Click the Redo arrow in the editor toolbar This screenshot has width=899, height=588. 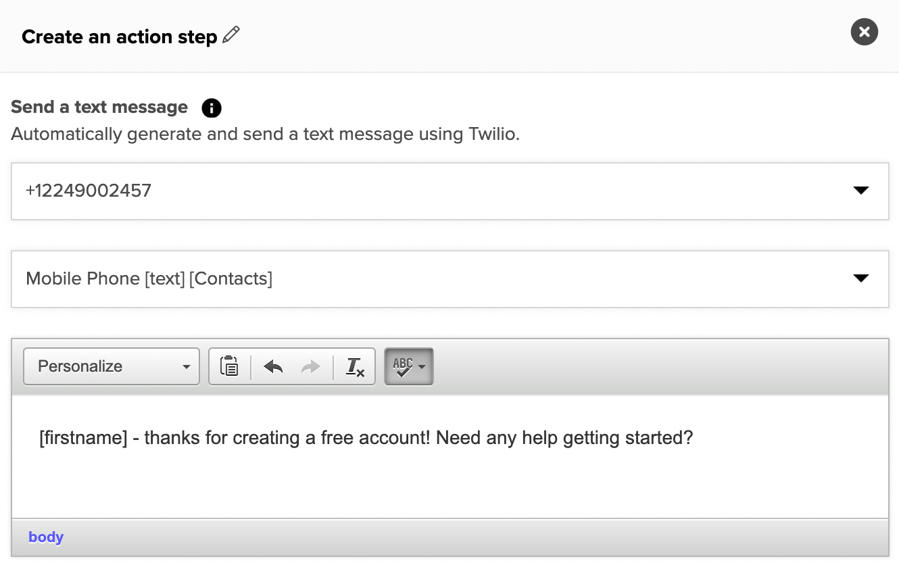311,366
